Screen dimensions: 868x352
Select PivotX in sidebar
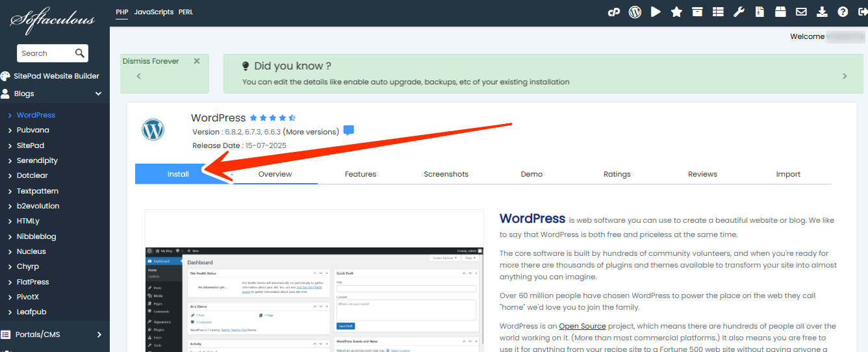click(x=28, y=297)
